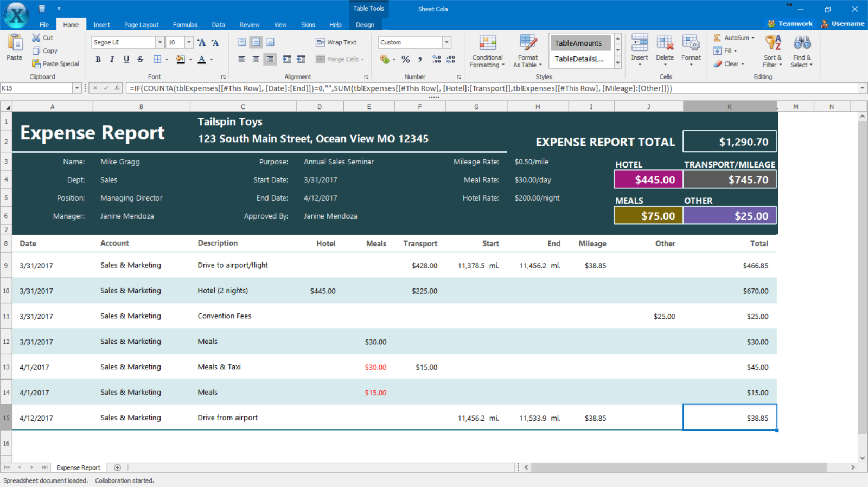The width and height of the screenshot is (868, 488).
Task: Open the Fill dropdown
Action: click(x=725, y=50)
